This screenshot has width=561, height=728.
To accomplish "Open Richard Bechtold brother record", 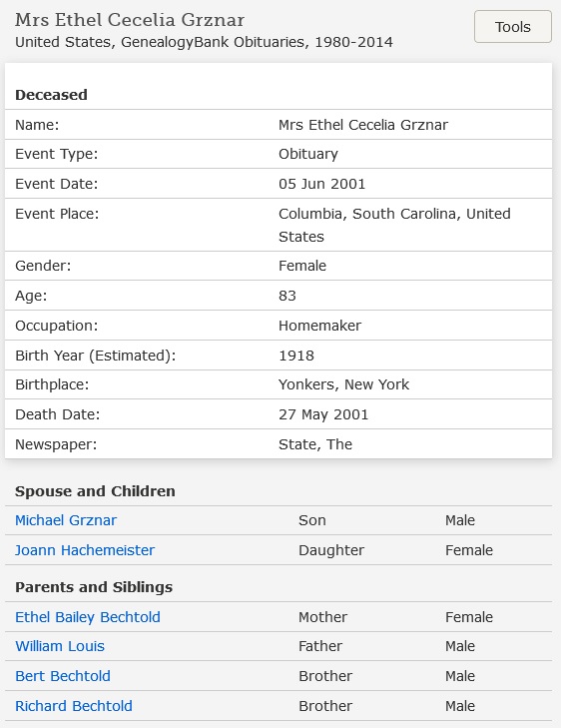I will click(74, 706).
